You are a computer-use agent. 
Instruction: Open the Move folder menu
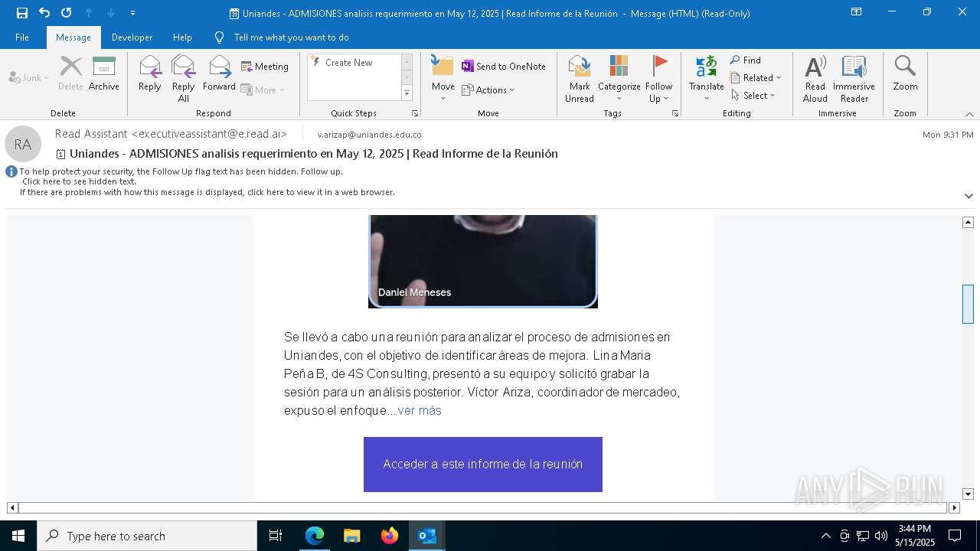click(x=443, y=79)
